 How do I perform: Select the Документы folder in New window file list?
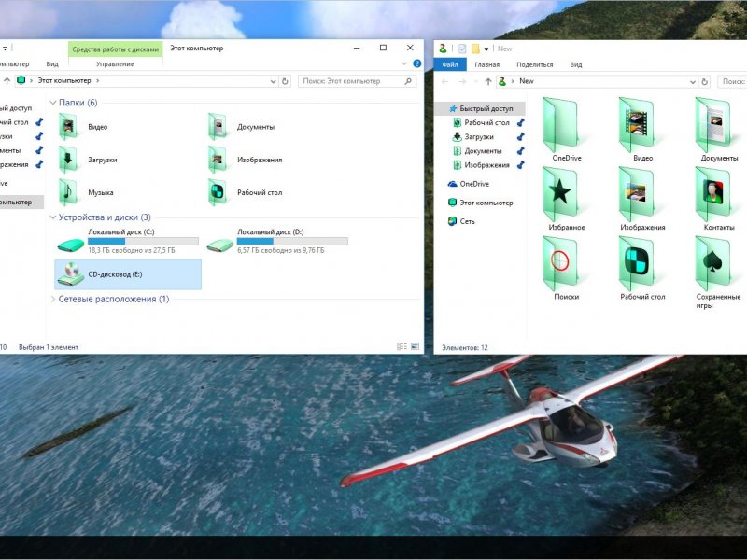pyautogui.click(x=718, y=130)
